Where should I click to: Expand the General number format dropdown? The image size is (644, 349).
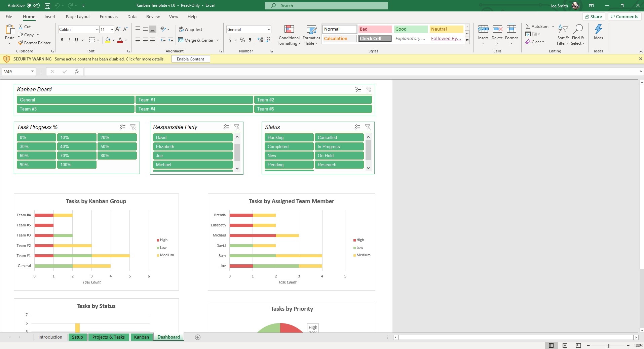(269, 30)
